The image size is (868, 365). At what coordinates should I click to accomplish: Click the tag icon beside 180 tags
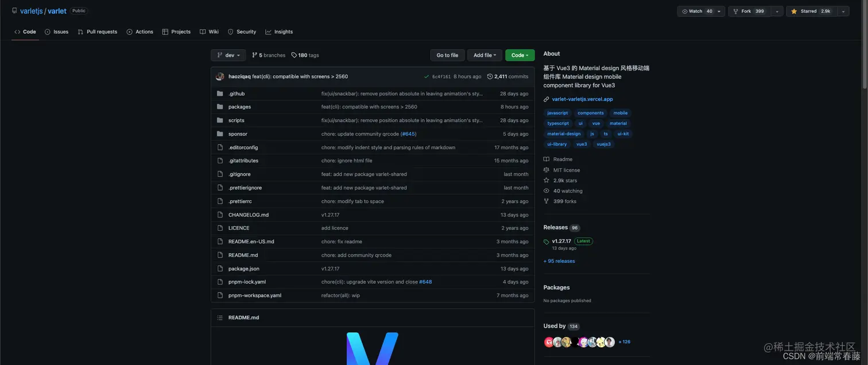(x=294, y=55)
